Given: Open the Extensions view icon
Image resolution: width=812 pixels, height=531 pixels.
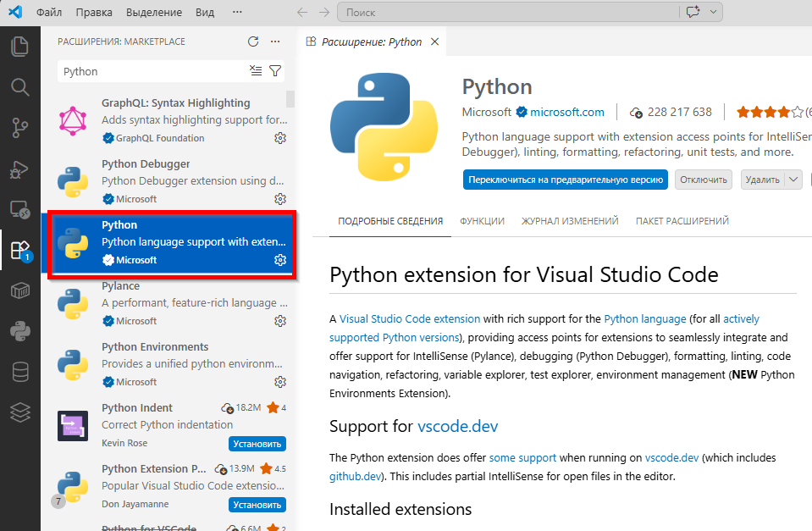Looking at the screenshot, I should pos(19,250).
